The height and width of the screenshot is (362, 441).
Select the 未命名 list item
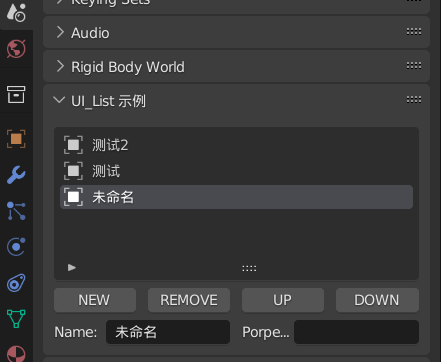coord(236,197)
